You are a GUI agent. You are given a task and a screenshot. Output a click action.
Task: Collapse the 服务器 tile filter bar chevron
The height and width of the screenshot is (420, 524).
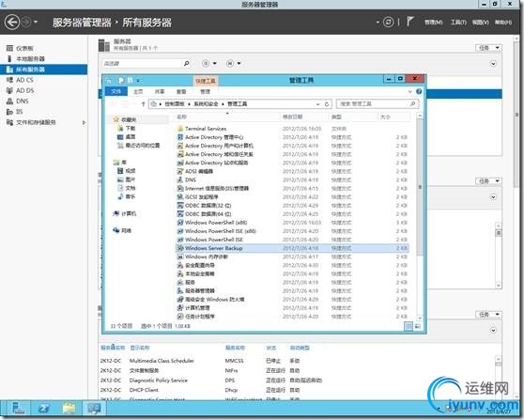pyautogui.click(x=493, y=64)
